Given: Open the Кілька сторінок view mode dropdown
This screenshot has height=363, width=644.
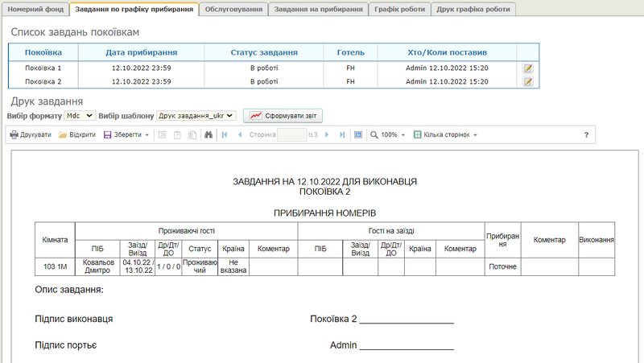Looking at the screenshot, I should [445, 135].
